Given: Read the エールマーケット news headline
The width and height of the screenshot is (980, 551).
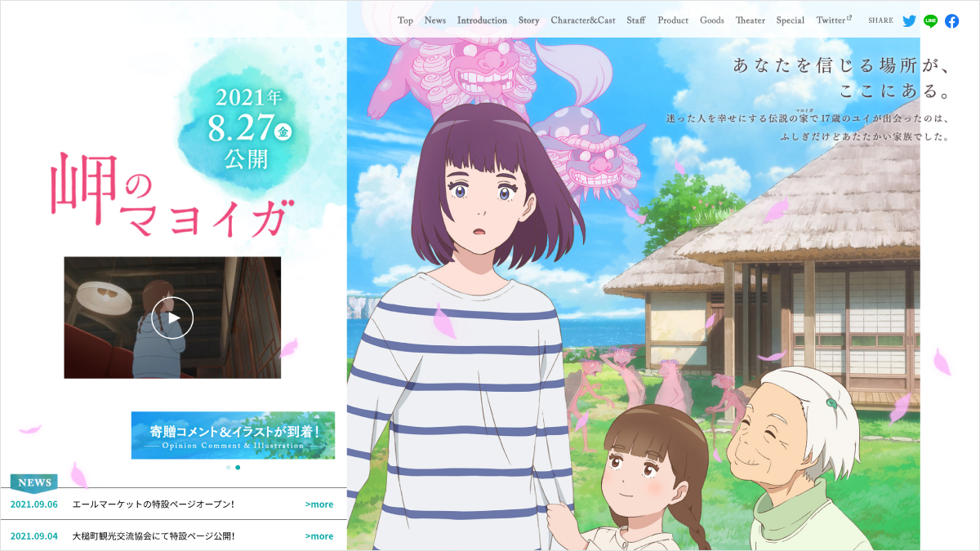Looking at the screenshot, I should 154,504.
